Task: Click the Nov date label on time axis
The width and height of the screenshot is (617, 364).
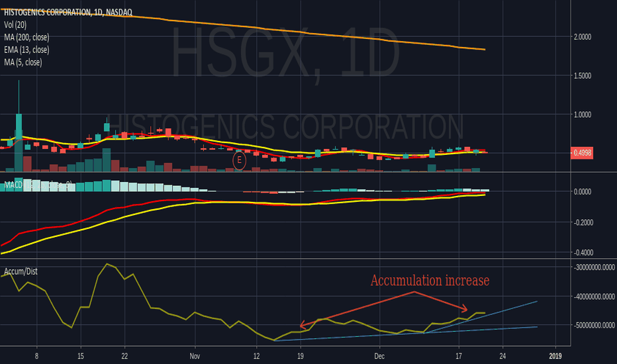Action: 195,356
